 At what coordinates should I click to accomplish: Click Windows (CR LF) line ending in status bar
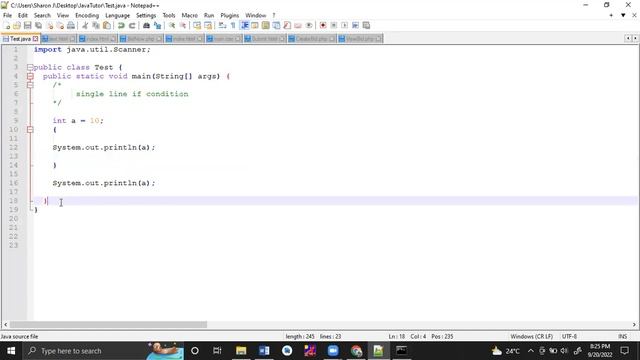point(531,336)
